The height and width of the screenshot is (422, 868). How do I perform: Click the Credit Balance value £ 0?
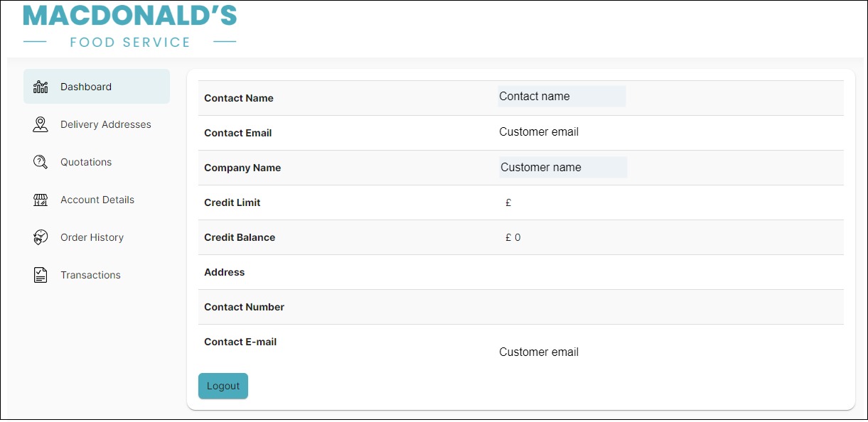click(513, 238)
